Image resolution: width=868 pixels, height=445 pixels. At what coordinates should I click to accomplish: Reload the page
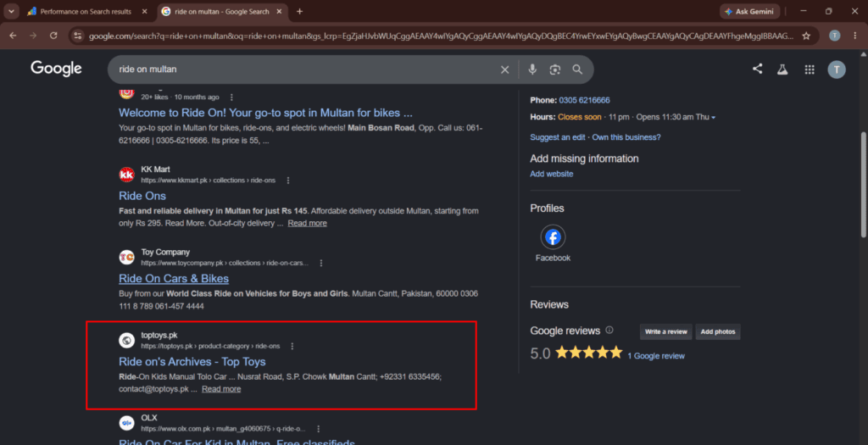[53, 36]
